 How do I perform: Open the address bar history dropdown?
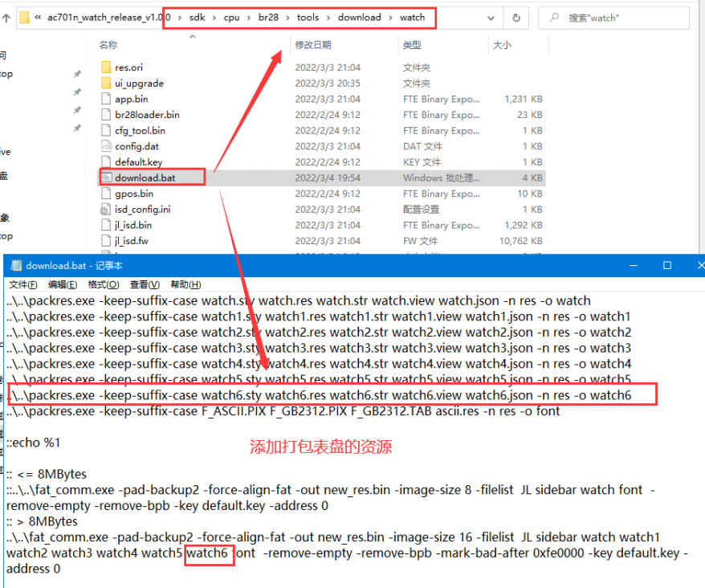coord(491,18)
